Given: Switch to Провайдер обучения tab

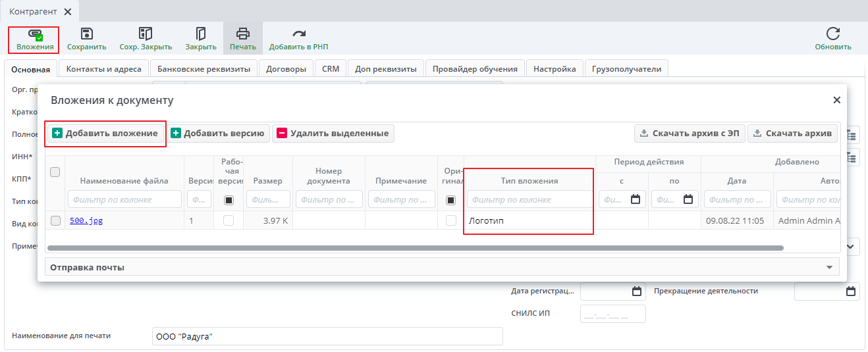Looking at the screenshot, I should [x=475, y=68].
